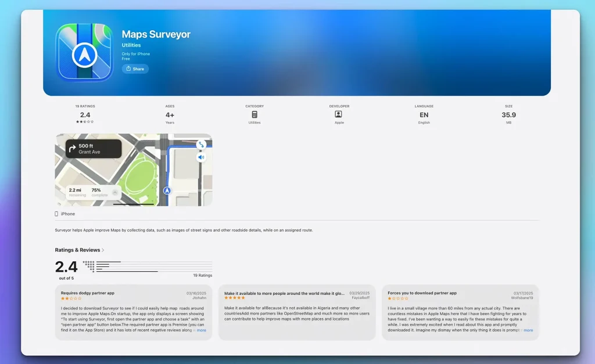Click the 19 Ratings count under the bars

[203, 275]
